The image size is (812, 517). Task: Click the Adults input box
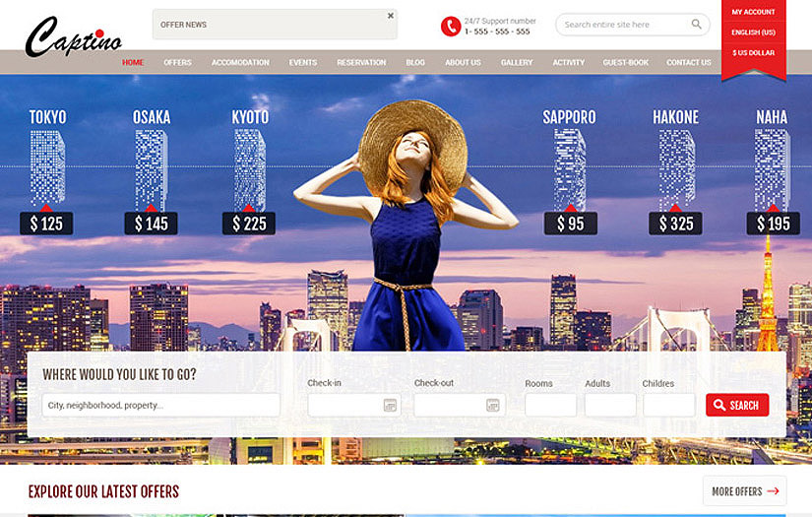[x=610, y=405]
